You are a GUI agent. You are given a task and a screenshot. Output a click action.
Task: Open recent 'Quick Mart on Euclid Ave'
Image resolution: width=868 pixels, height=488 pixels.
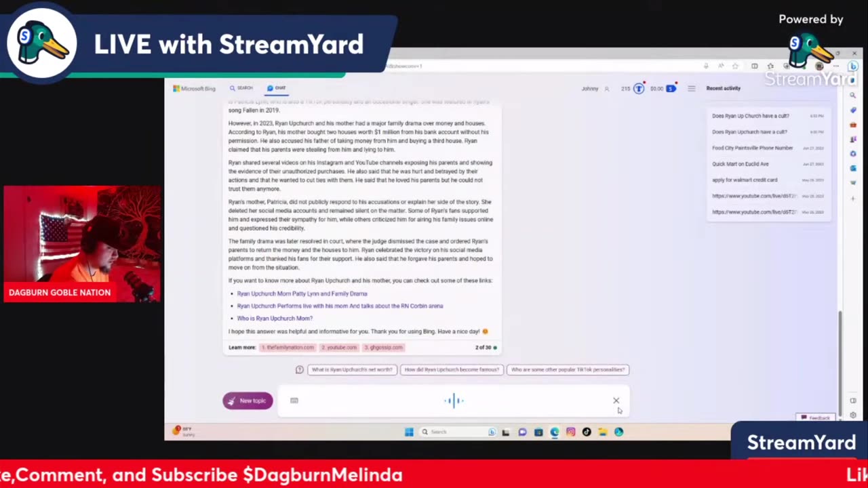click(768, 164)
